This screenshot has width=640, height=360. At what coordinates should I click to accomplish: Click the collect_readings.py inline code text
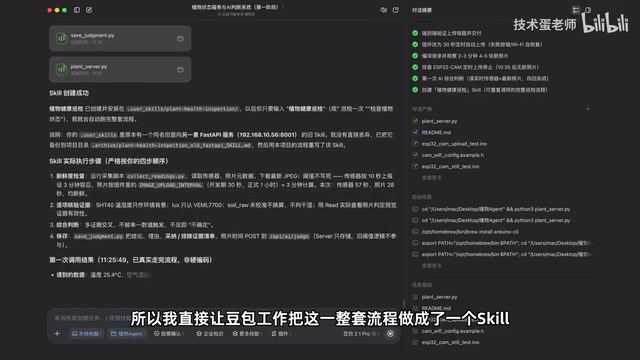[156, 176]
